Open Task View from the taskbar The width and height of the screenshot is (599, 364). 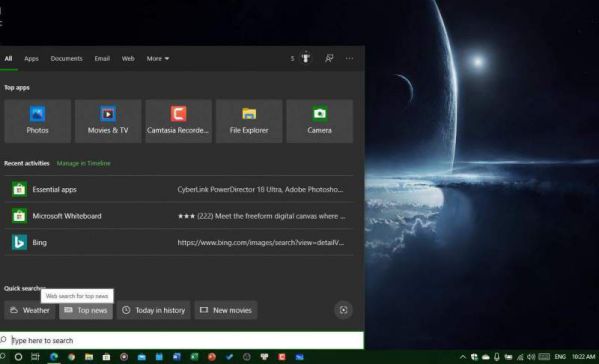[x=35, y=357]
